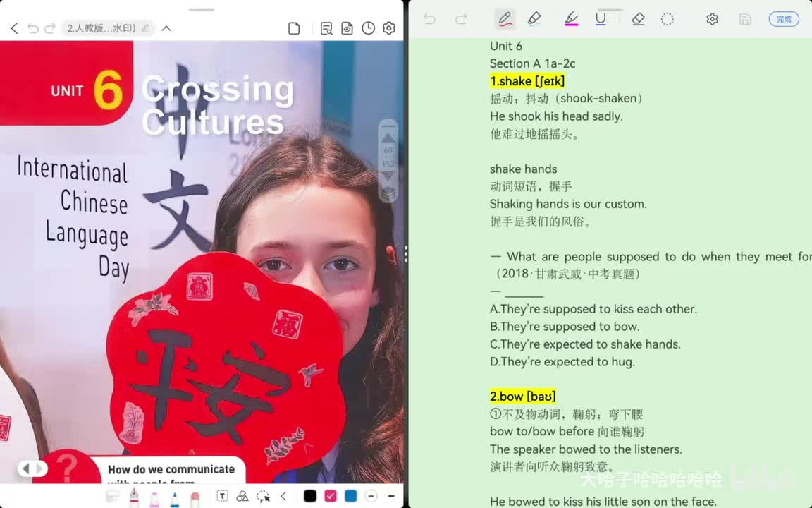Collapse the toolbar with the up chevron
This screenshot has height=508, width=812.
[166, 28]
